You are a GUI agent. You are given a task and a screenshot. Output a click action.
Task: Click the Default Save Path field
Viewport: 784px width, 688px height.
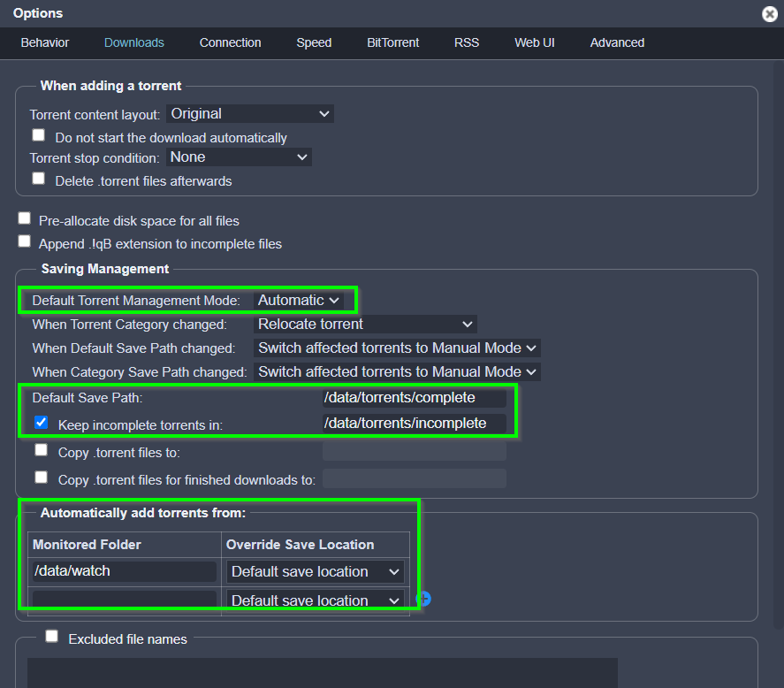coord(414,398)
